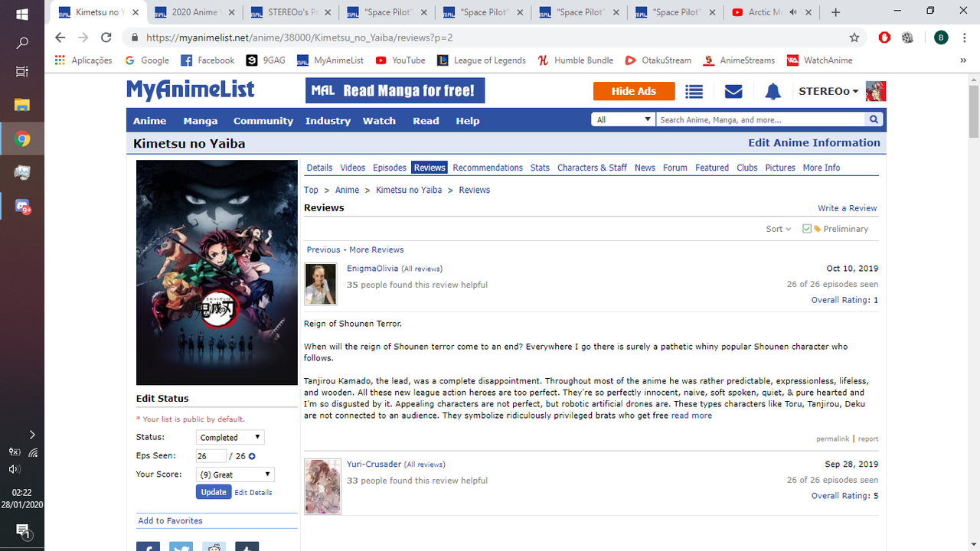Click the plus icon next to episodes seen

point(252,456)
